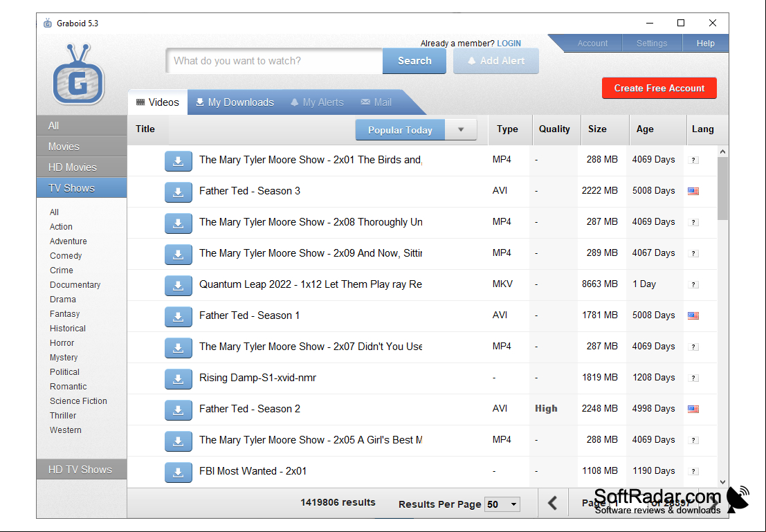Filter TV Shows by Drama genre

pyautogui.click(x=62, y=300)
